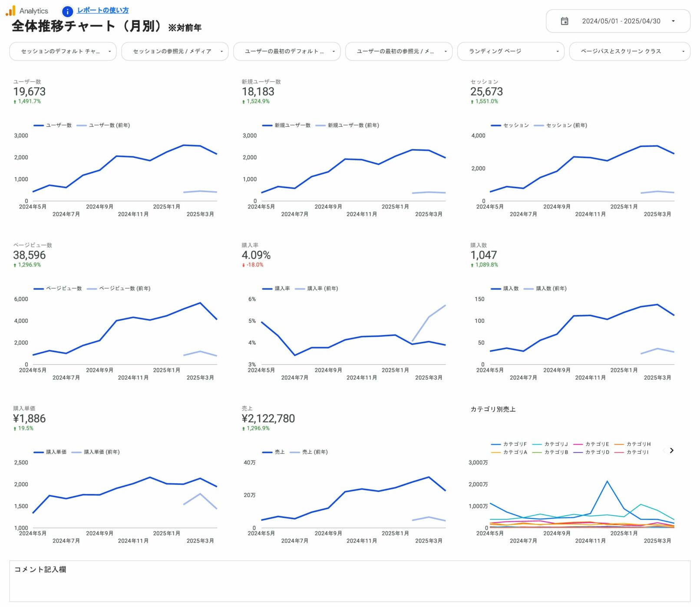
Task: Click next arrow in カテゴリ別売上 legend
Action: point(671,451)
